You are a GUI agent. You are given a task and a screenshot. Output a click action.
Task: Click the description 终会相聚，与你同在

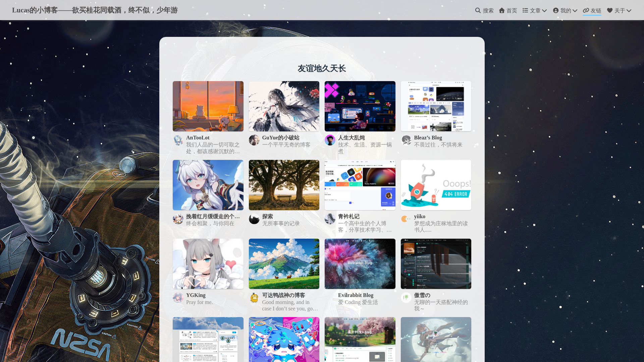(210, 224)
